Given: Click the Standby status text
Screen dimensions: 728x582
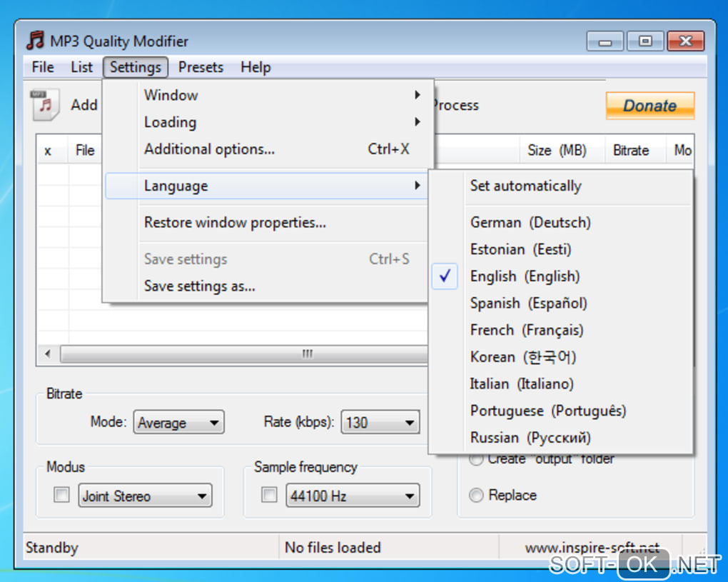Looking at the screenshot, I should click(x=52, y=548).
